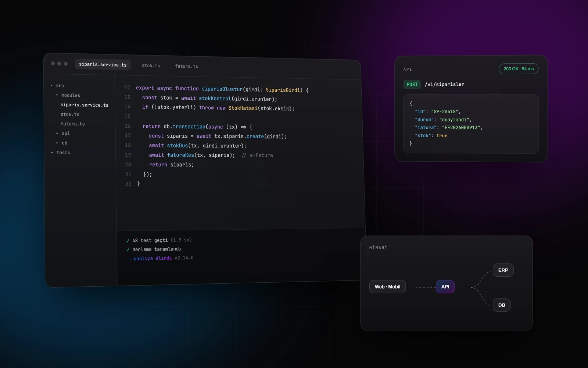Switch to the fatura.ts tab
This screenshot has width=588, height=368.
pyautogui.click(x=186, y=66)
